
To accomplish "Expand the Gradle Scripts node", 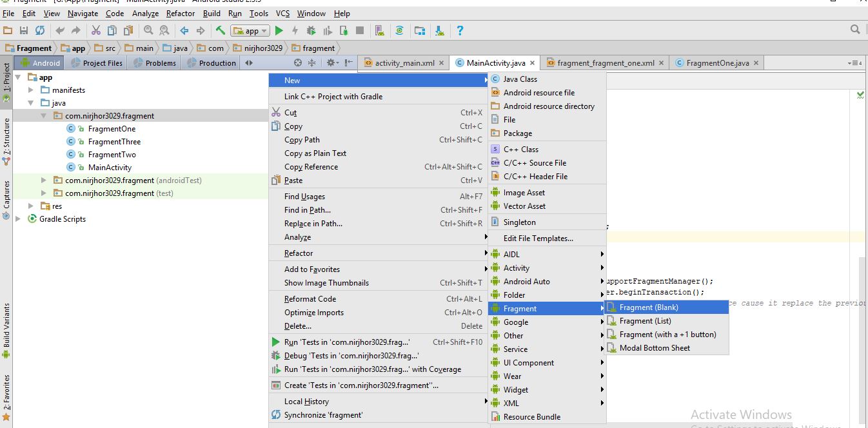I will click(x=19, y=219).
